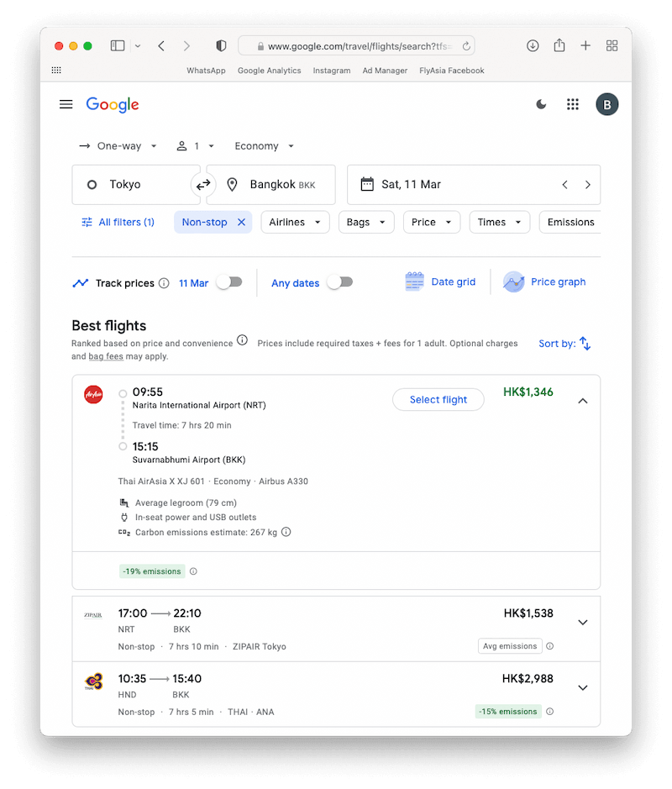The image size is (672, 789).
Task: Open Safari privacy shield report
Action: tap(221, 45)
